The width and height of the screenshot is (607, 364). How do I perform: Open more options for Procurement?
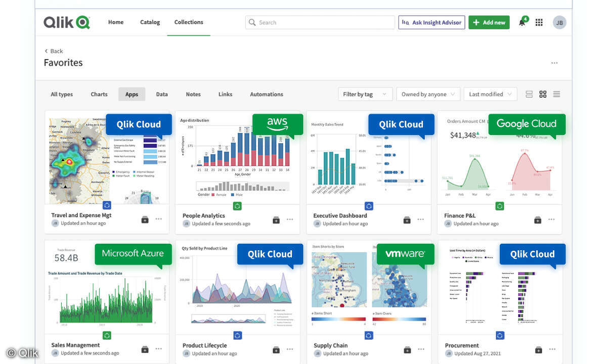coord(551,349)
